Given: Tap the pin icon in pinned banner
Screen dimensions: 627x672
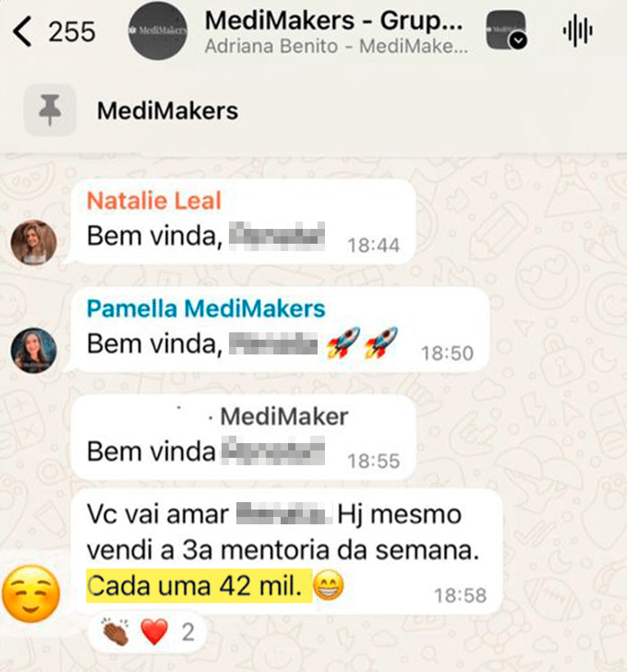Looking at the screenshot, I should [x=50, y=110].
